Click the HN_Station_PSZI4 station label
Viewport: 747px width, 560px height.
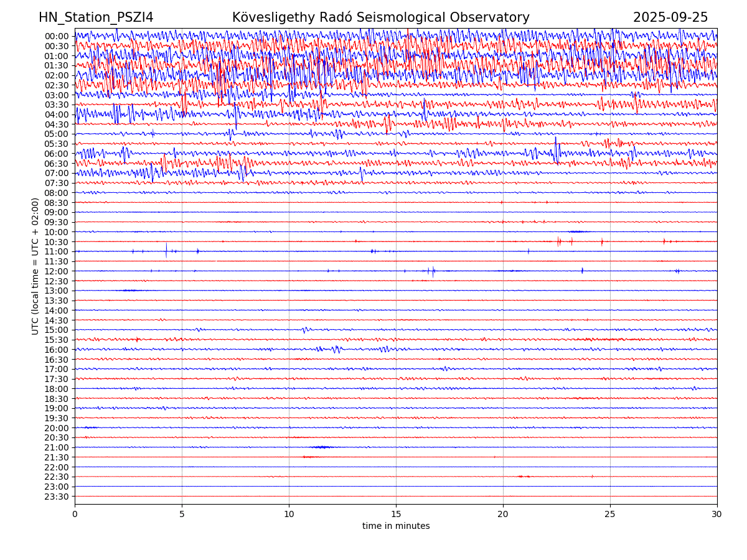[96, 17]
